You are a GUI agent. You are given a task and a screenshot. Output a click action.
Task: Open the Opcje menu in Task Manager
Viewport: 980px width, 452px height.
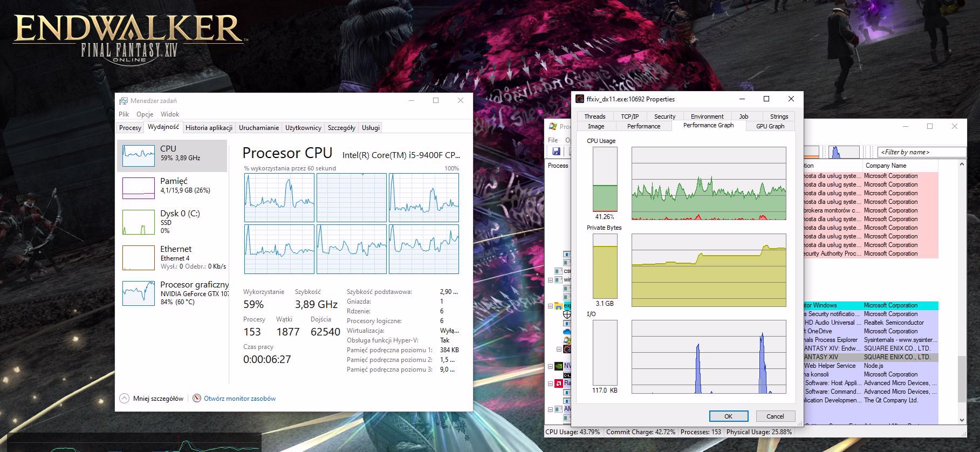click(x=145, y=114)
